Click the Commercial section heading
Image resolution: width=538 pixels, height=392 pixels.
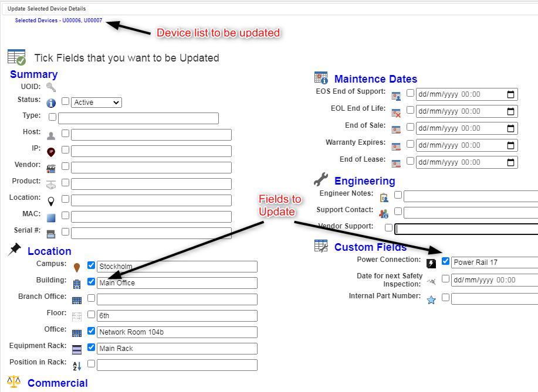click(57, 383)
